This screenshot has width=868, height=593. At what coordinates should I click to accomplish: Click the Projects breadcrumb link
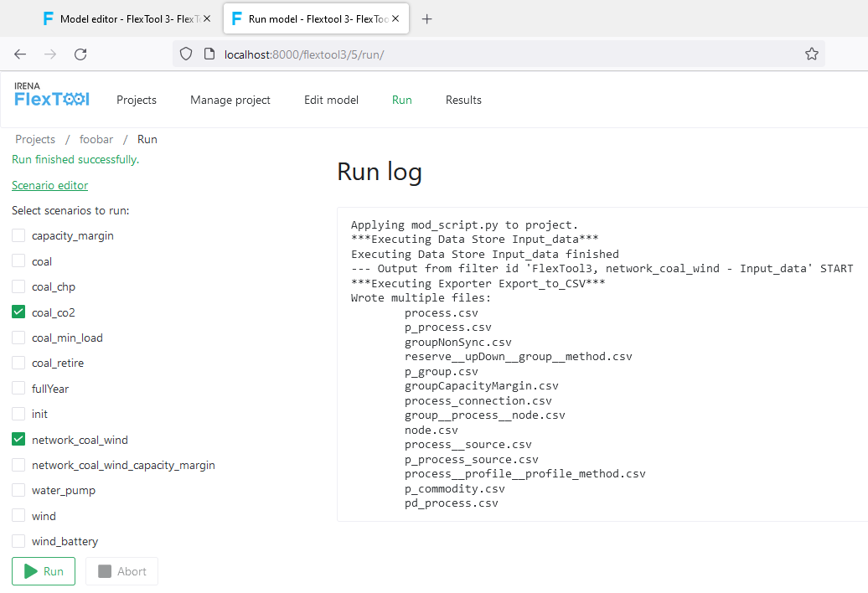pos(35,139)
